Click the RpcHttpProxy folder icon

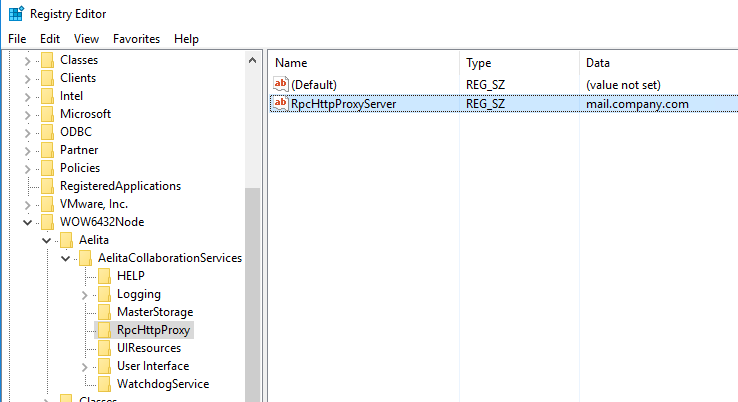coord(104,330)
